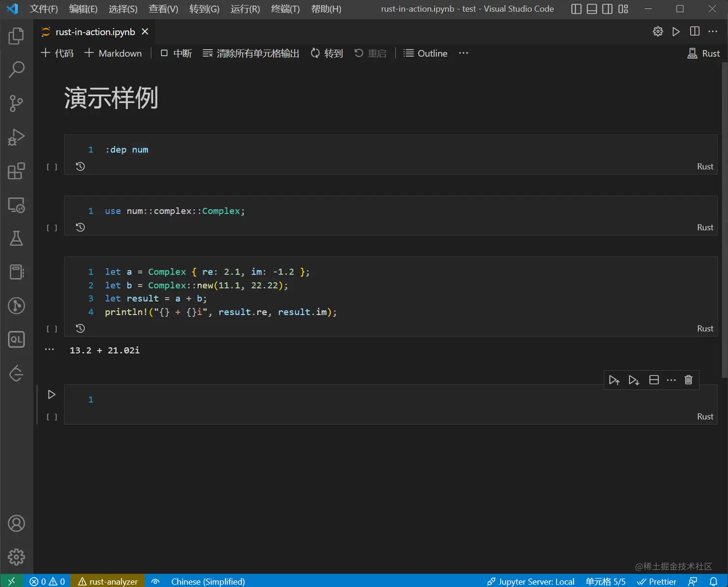Open the Git graph circular icon view

[16, 306]
